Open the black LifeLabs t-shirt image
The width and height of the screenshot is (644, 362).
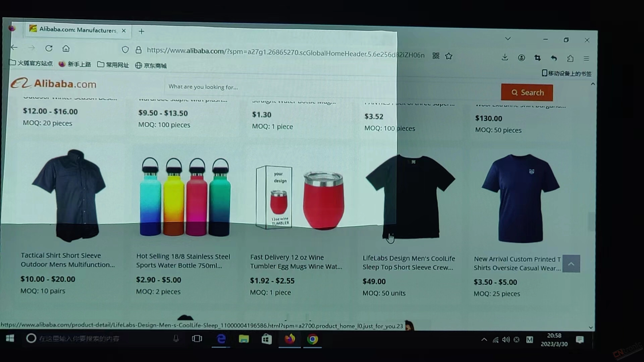[411, 197]
